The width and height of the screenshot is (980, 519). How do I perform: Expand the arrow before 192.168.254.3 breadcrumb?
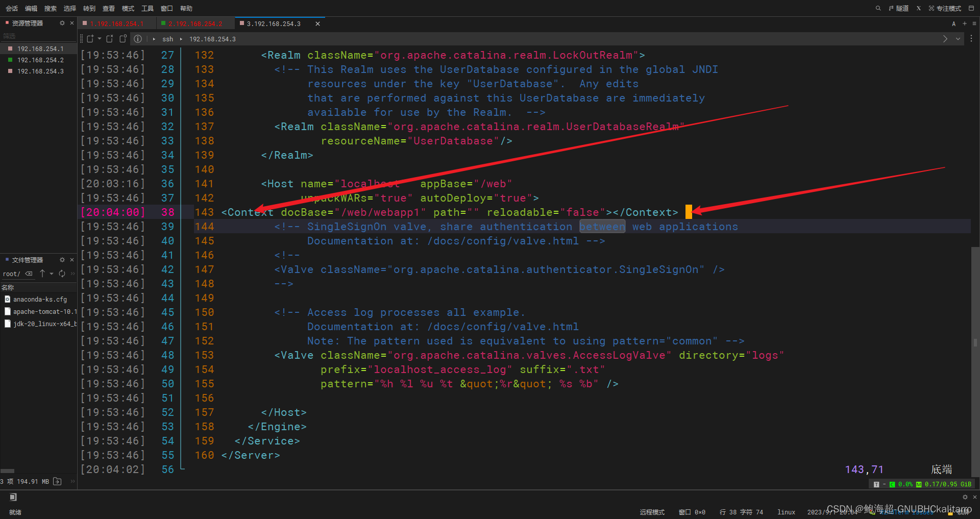(181, 39)
